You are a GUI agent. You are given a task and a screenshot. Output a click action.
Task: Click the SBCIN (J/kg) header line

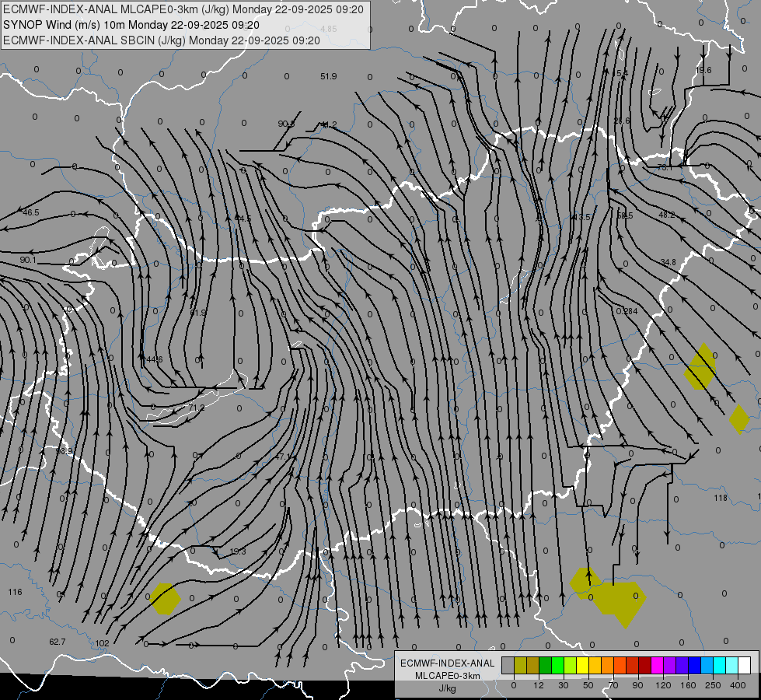tap(162, 40)
